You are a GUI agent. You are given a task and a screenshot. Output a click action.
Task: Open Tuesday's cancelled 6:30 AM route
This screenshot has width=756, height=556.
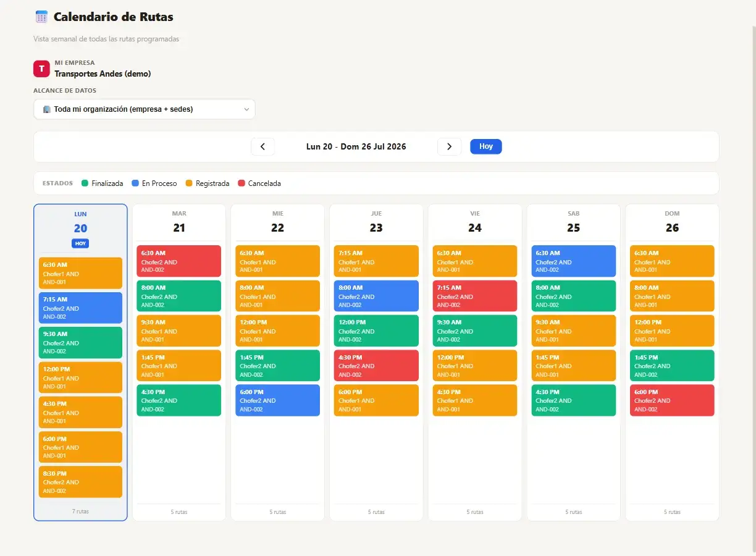coord(179,261)
